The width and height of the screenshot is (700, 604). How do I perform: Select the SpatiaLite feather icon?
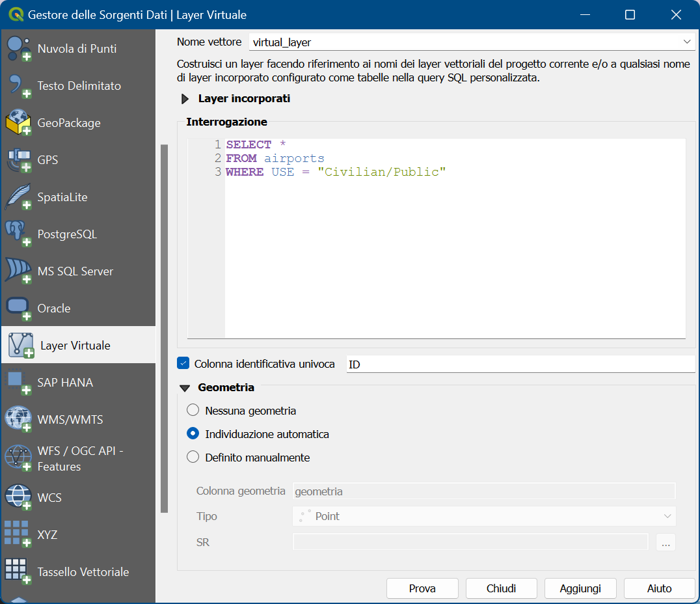18,197
